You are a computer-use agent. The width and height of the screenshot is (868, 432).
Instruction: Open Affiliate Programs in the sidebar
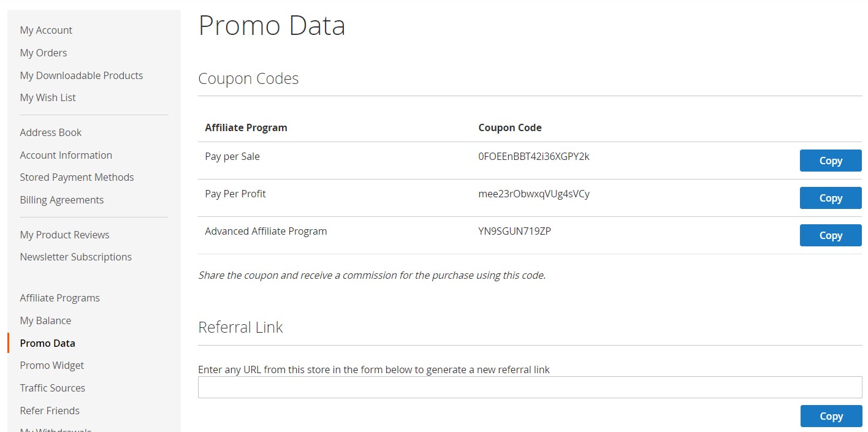60,298
